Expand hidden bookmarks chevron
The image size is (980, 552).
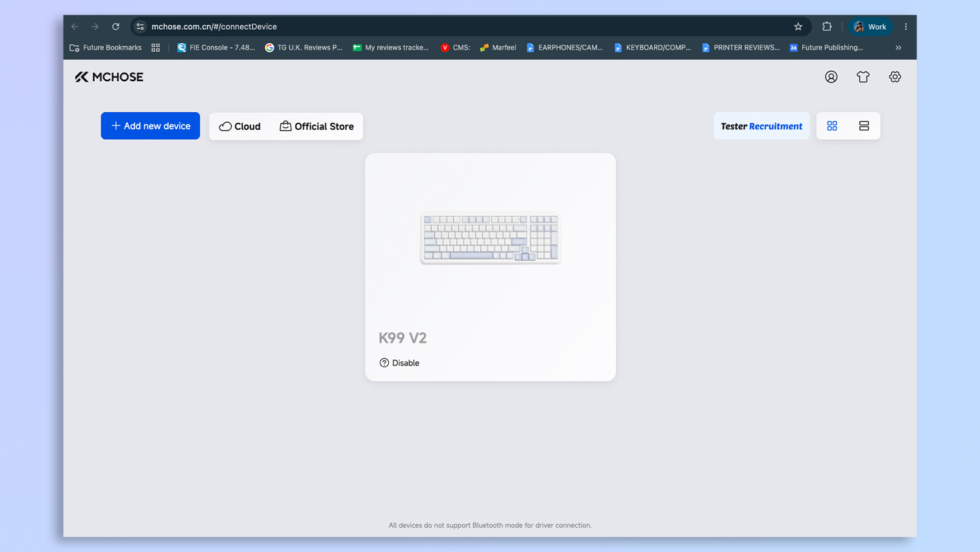point(898,47)
